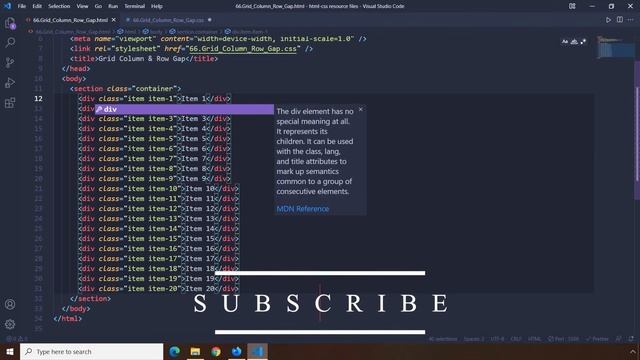The image size is (640, 360).
Task: Change line ending via CRLF status item
Action: pyautogui.click(x=516, y=339)
